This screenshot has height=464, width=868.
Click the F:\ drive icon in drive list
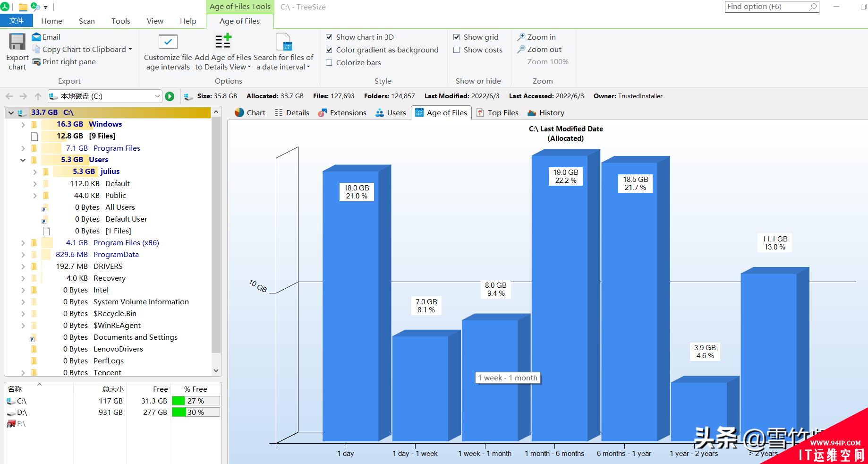pos(11,424)
